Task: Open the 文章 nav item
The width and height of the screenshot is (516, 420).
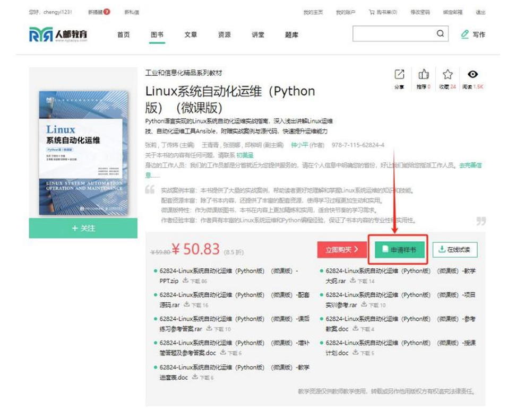Action: pyautogui.click(x=191, y=34)
